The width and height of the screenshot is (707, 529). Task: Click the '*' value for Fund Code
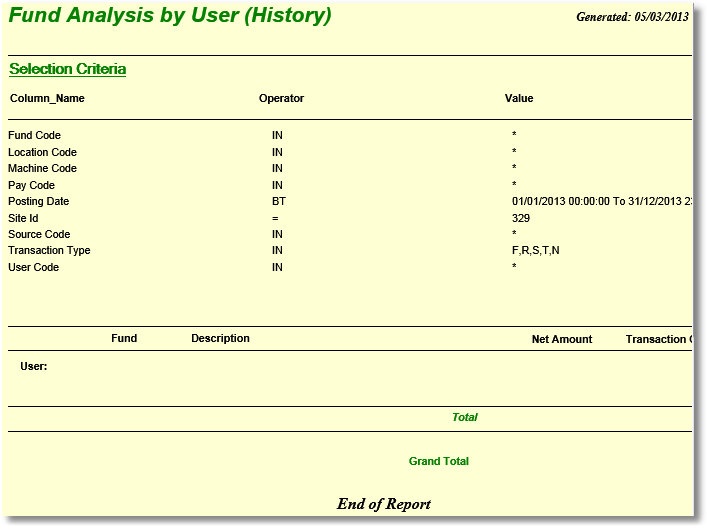coord(514,134)
